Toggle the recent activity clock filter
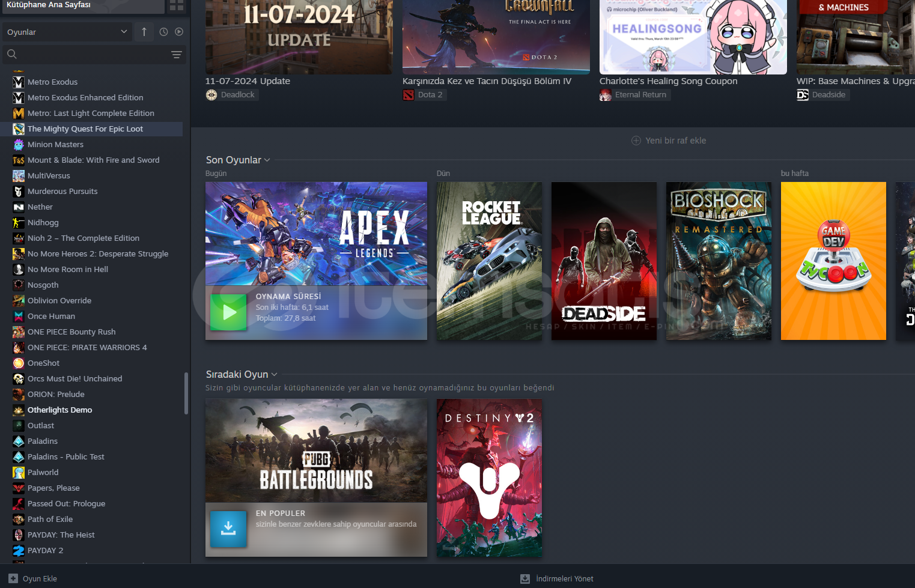Screen dimensions: 915x588 [x=163, y=32]
